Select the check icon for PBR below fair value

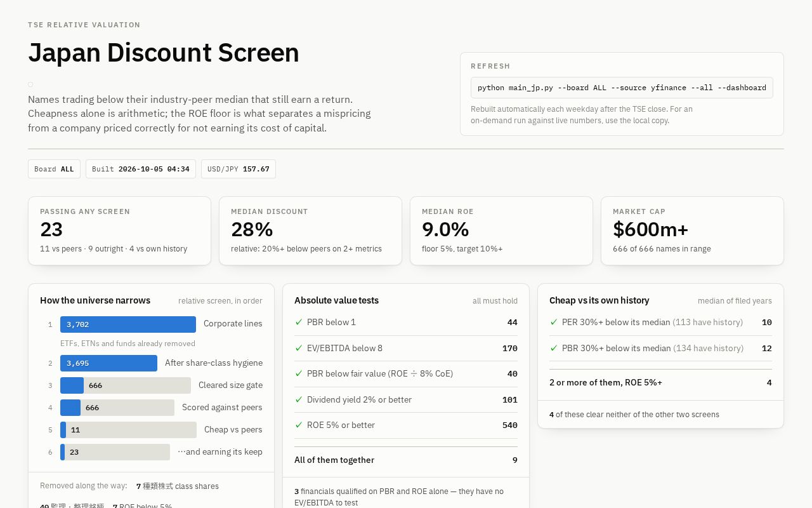(299, 373)
